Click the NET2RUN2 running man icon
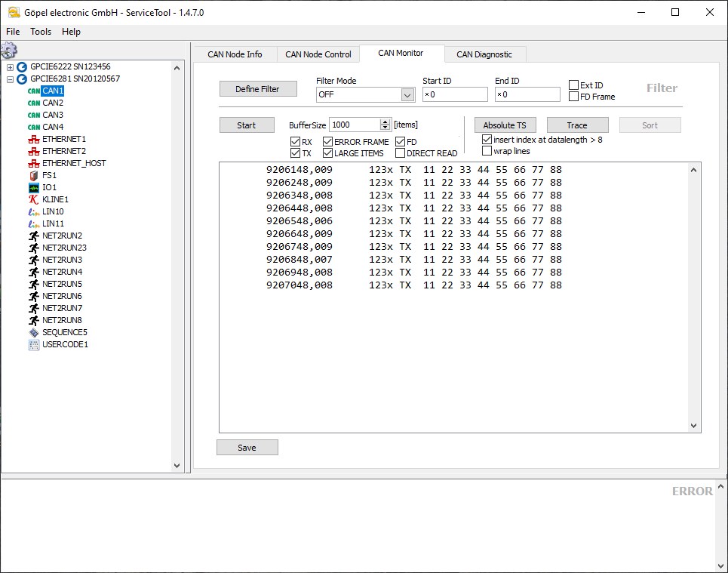This screenshot has height=573, width=728. tap(34, 236)
